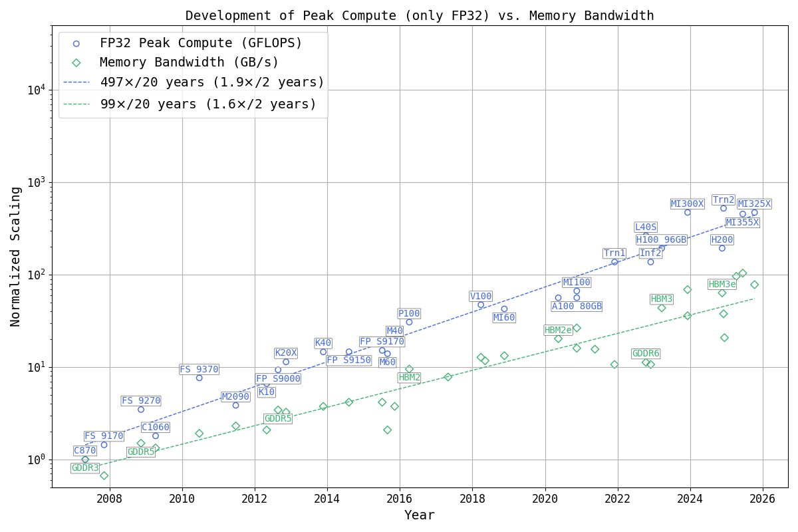This screenshot has height=532, width=798.
Task: Click the 'M60' data label
Action: (388, 362)
